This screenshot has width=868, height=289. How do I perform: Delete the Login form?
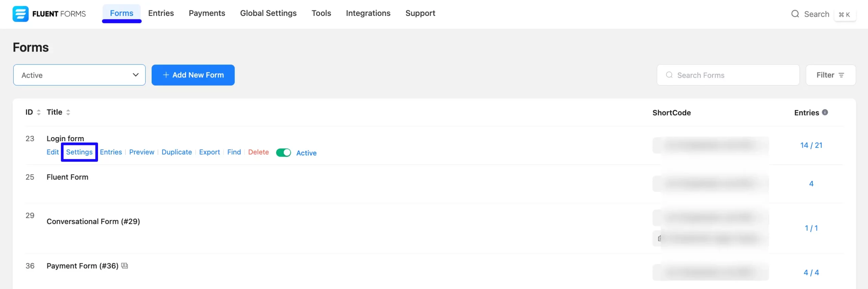tap(258, 152)
